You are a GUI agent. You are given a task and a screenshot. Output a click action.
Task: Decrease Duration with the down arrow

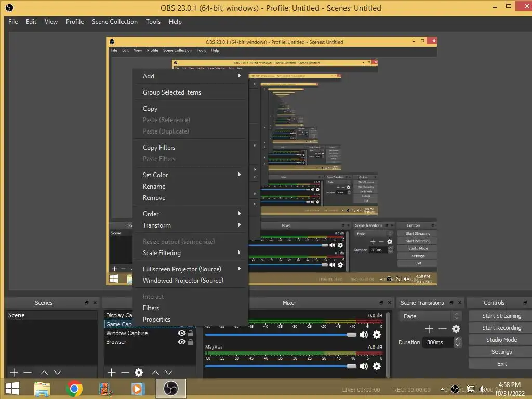coord(457,345)
